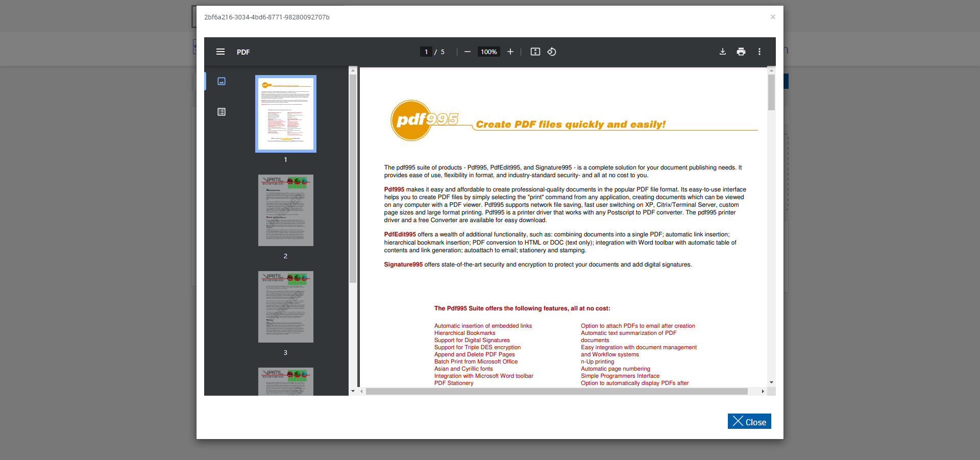Click the 'Create PDF files quickly and easily!' heading
The width and height of the screenshot is (980, 460).
pyautogui.click(x=571, y=125)
